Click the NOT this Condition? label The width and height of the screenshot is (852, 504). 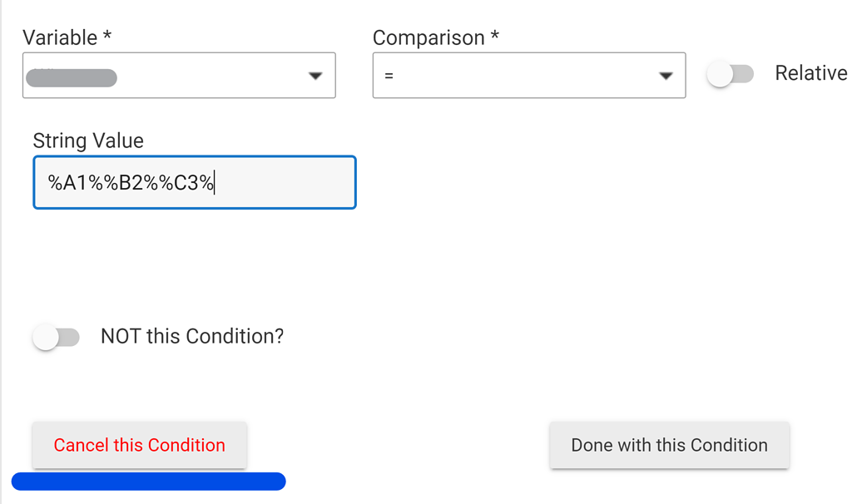[x=192, y=336]
